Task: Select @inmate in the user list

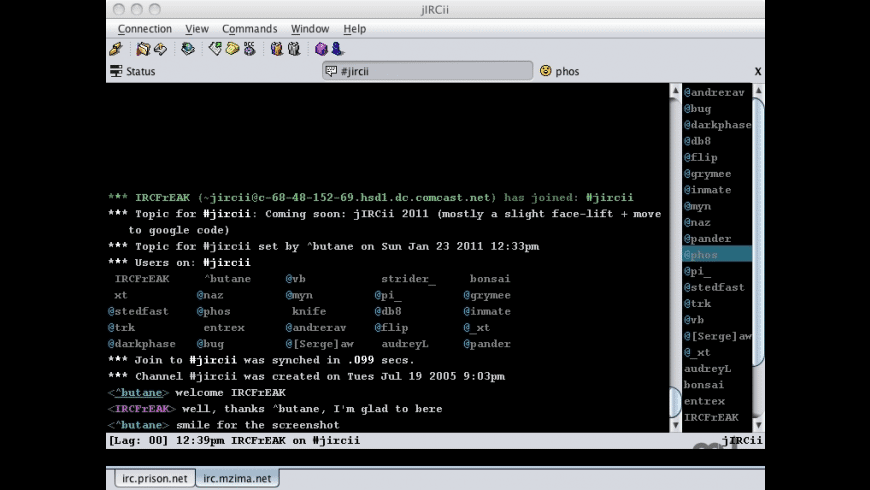Action: (x=717, y=190)
